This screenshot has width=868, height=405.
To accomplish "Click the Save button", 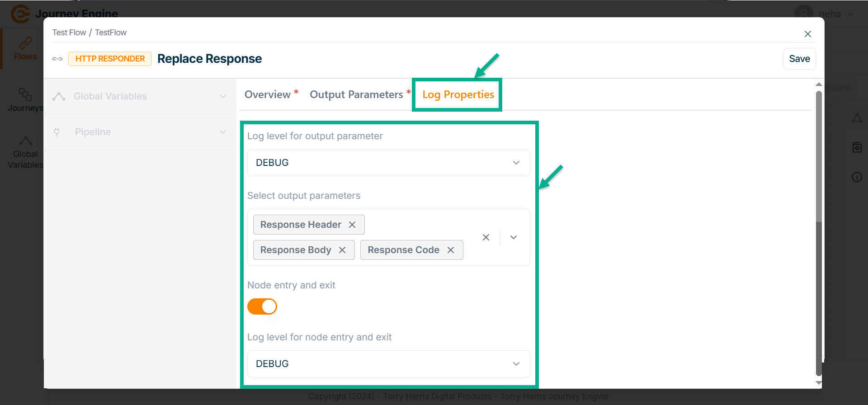I will 799,59.
